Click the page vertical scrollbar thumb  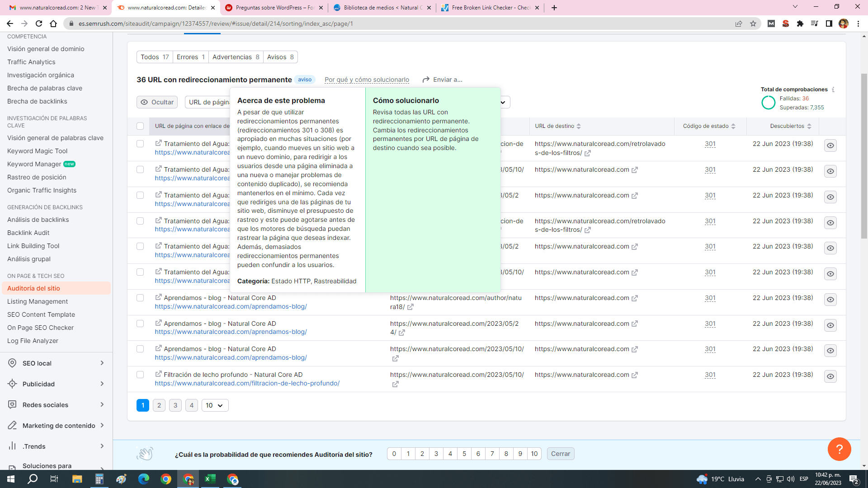[864, 156]
